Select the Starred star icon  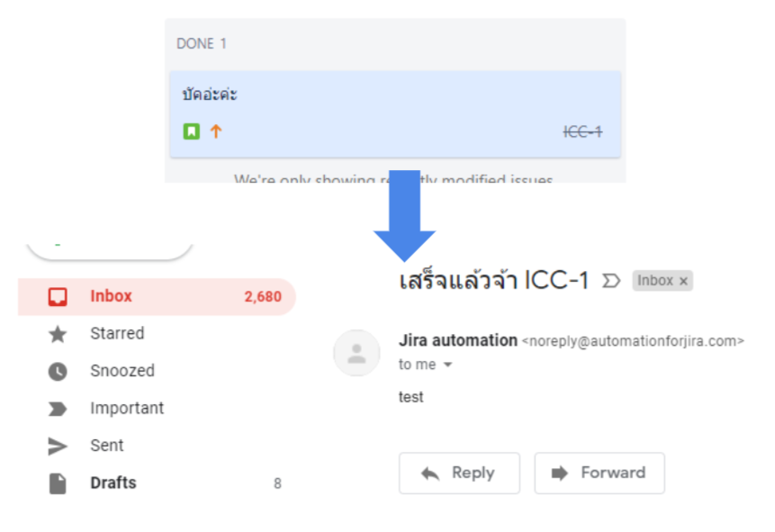pos(57,333)
